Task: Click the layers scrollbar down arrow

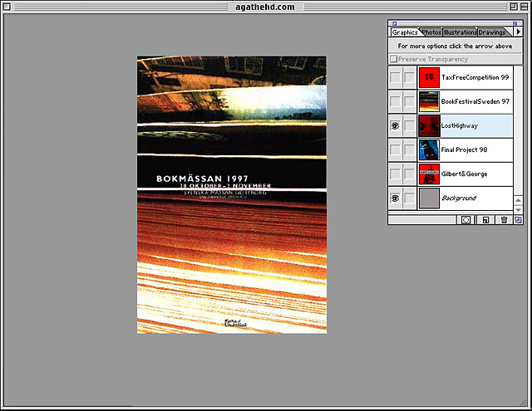Action: 518,210
